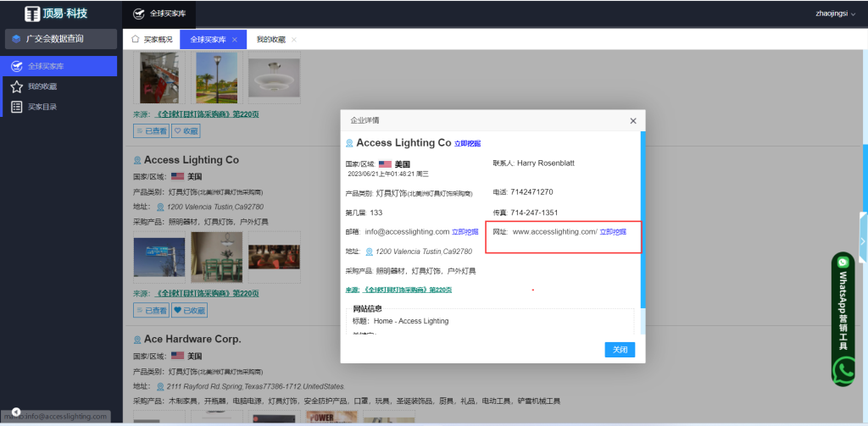Toggle 收藏 heart button under first listing
This screenshot has width=868, height=426.
[x=186, y=131]
